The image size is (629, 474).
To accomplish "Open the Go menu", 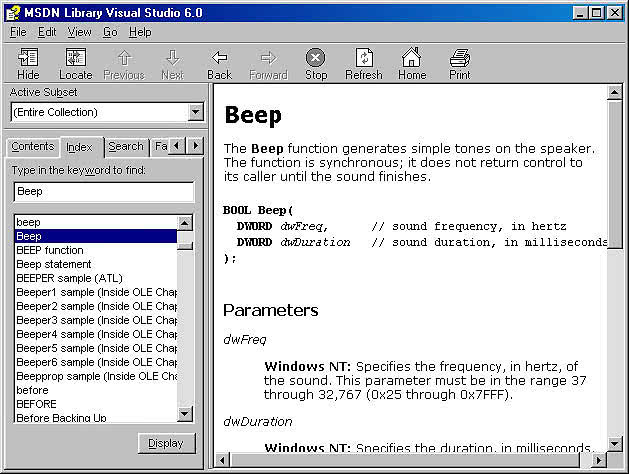I will [x=110, y=32].
